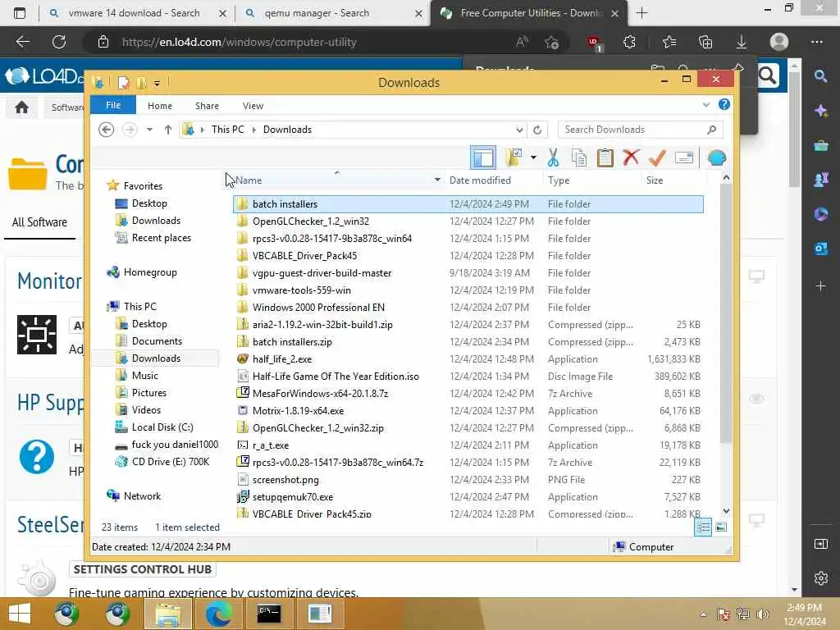Click the Search Downloads field
840x630 pixels.
point(640,130)
